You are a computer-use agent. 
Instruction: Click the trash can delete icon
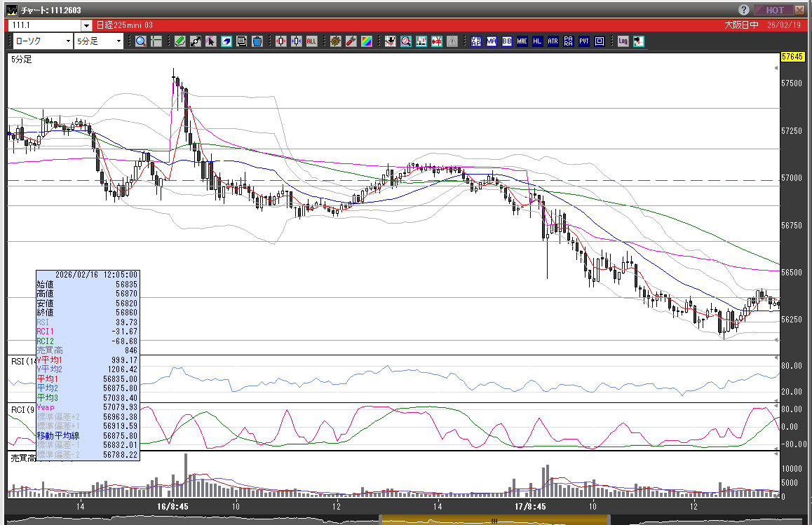tap(257, 41)
